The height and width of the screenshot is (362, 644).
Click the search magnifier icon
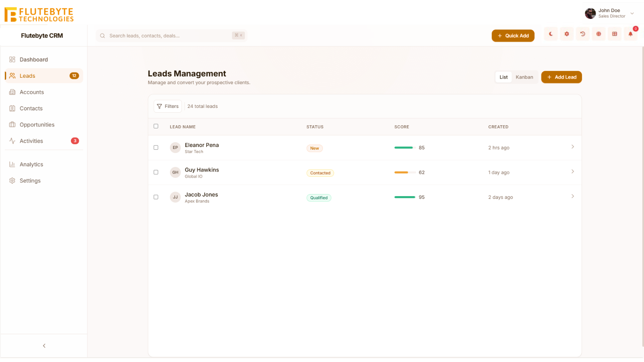(x=103, y=36)
